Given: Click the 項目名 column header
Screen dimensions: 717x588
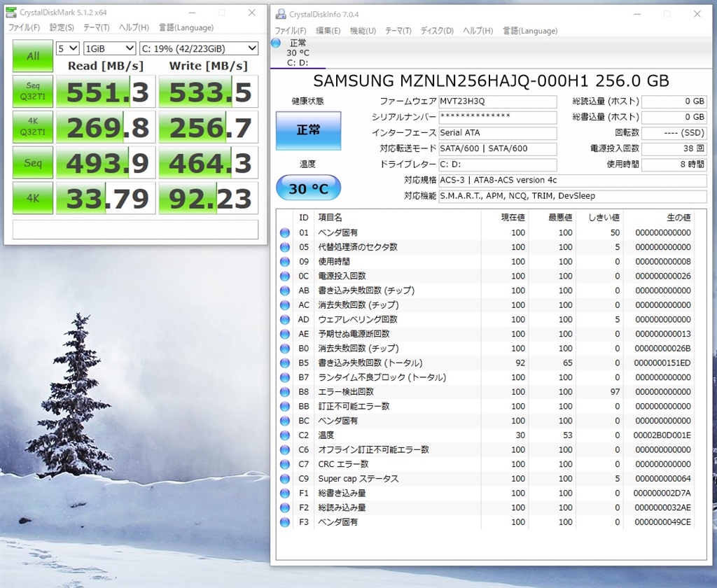Looking at the screenshot, I should pyautogui.click(x=330, y=218).
